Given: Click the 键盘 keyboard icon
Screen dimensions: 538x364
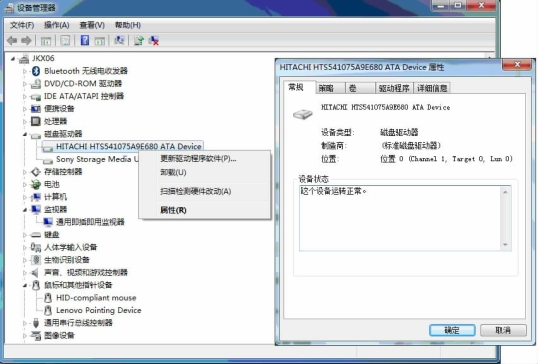Looking at the screenshot, I should pos(36,235).
